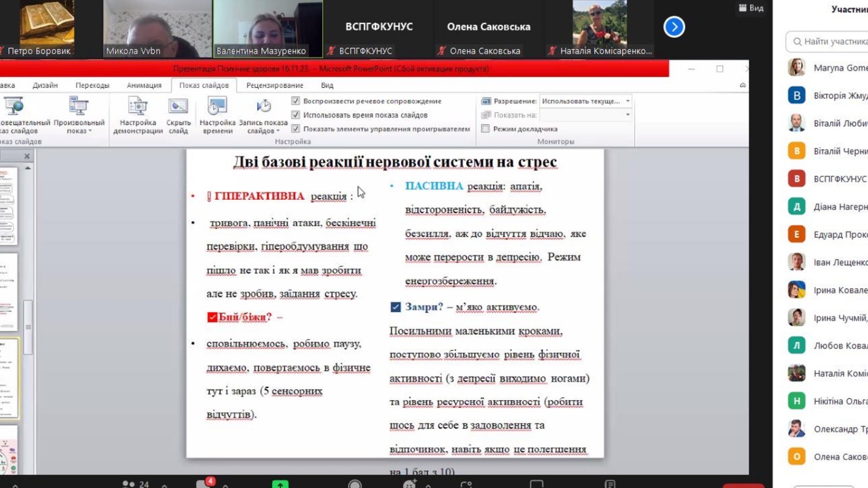Click the red PowerPoint title bar text
The image size is (868, 488).
tap(331, 69)
